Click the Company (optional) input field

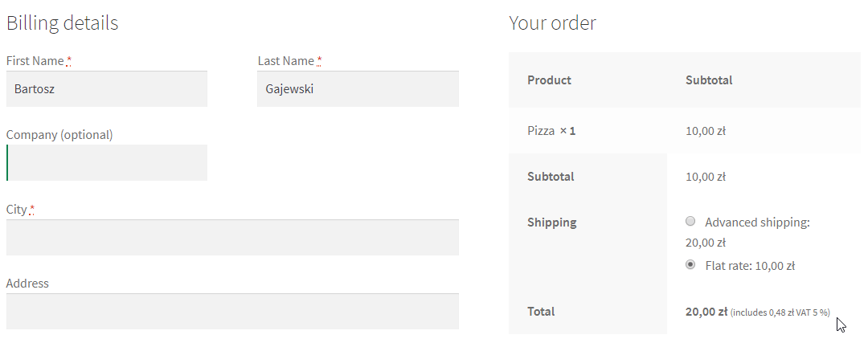pos(107,163)
